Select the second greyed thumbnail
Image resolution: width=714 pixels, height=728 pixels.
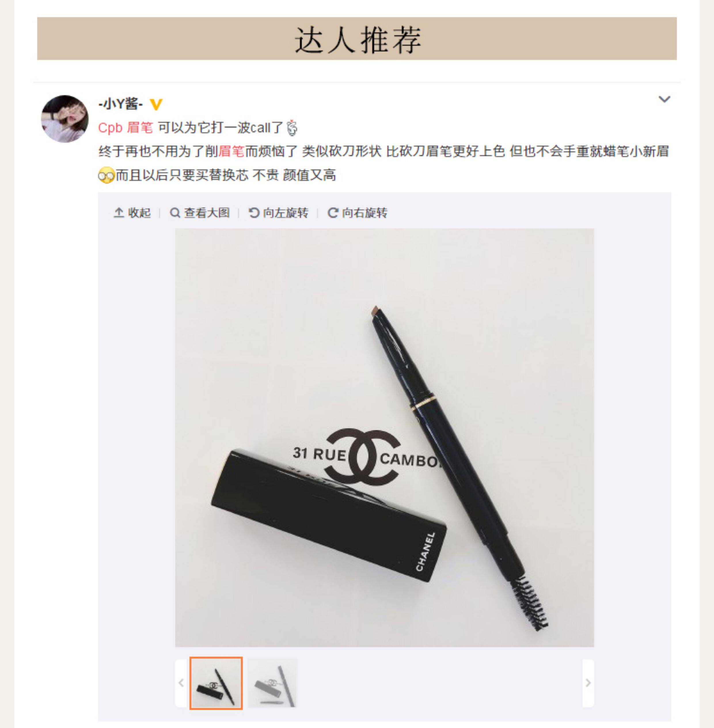(x=272, y=683)
